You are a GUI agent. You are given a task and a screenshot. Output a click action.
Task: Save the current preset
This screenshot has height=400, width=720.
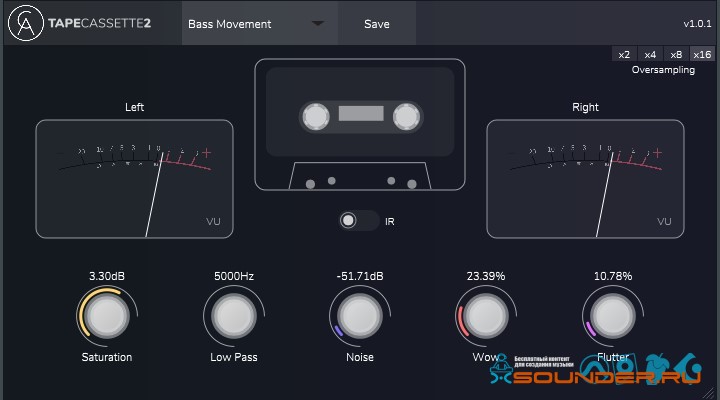point(377,23)
